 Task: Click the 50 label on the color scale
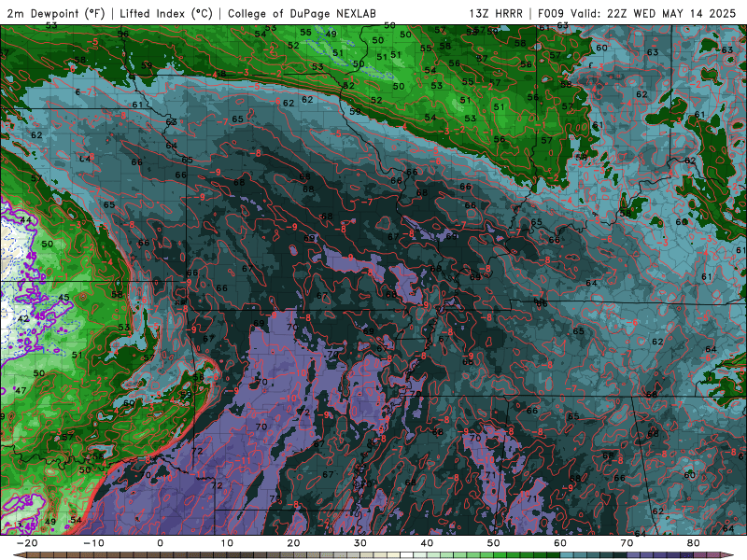(494, 543)
